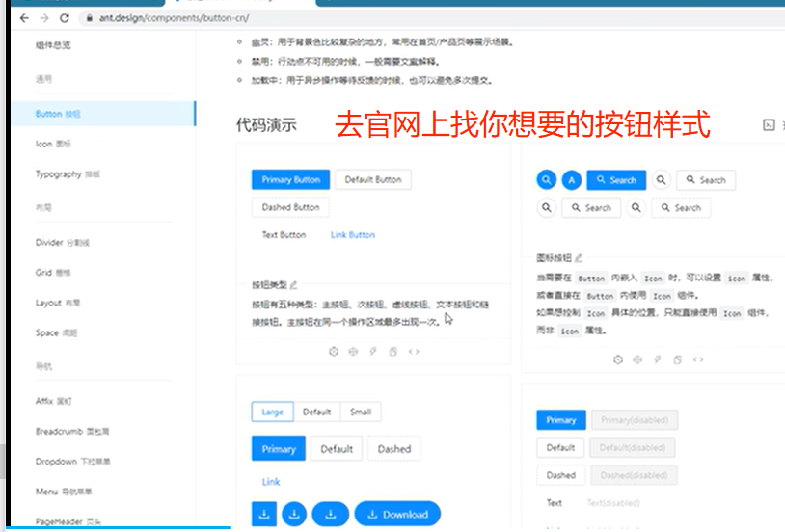Screen dimensions: 785x532
Task: Copy the code of the first demo
Action: 393,352
